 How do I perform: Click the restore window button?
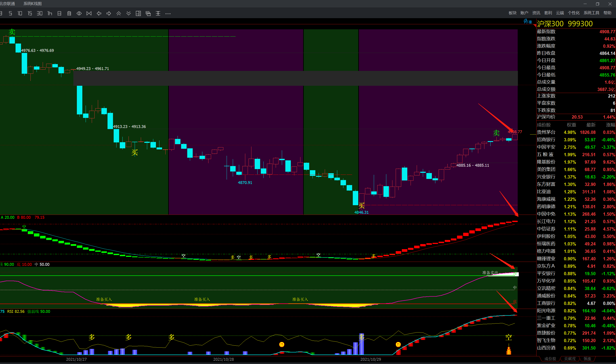click(x=598, y=4)
